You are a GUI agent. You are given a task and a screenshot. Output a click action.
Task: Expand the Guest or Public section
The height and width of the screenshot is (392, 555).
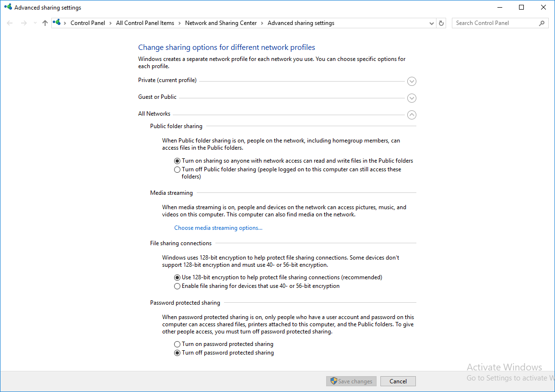pos(412,98)
